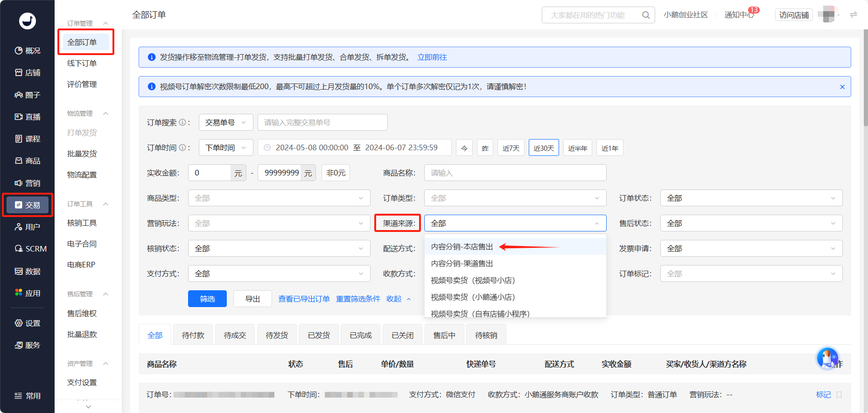Open the 服务 service sidebar item
This screenshot has height=413, width=868.
(27, 345)
